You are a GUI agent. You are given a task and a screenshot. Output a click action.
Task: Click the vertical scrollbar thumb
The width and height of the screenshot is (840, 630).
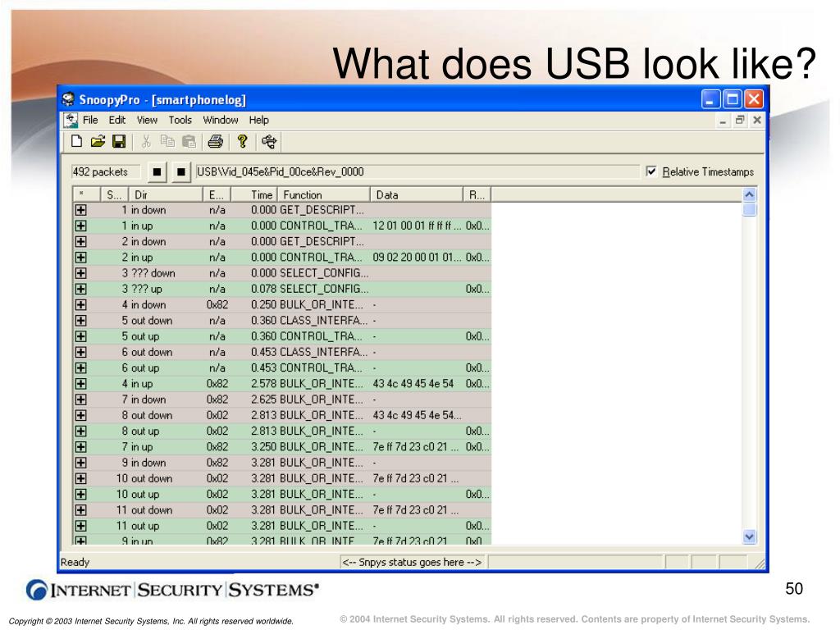750,209
